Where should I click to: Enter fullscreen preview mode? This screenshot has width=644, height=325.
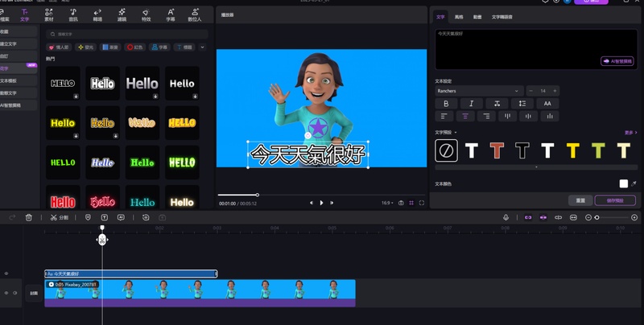point(421,203)
